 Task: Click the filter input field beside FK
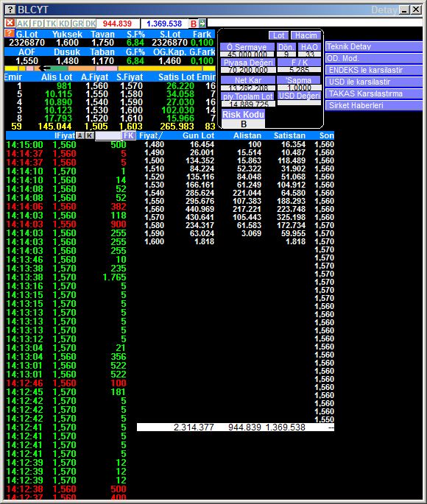(108, 135)
